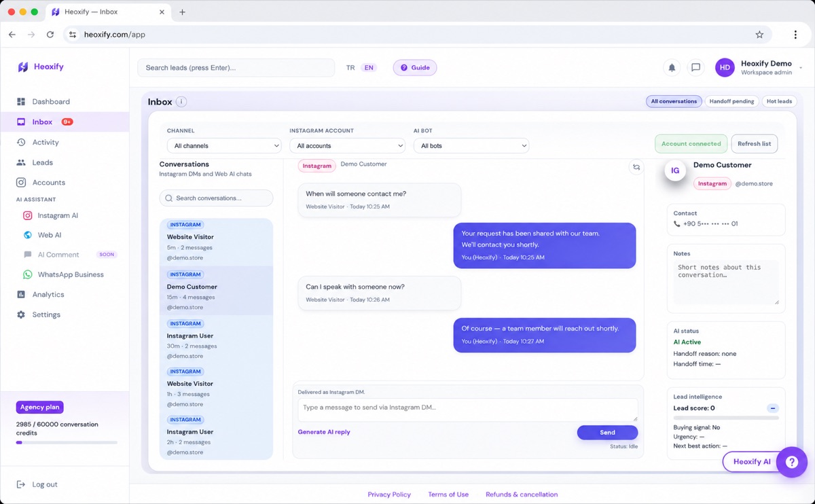
Task: Bookmark this page with the star
Action: coord(759,35)
